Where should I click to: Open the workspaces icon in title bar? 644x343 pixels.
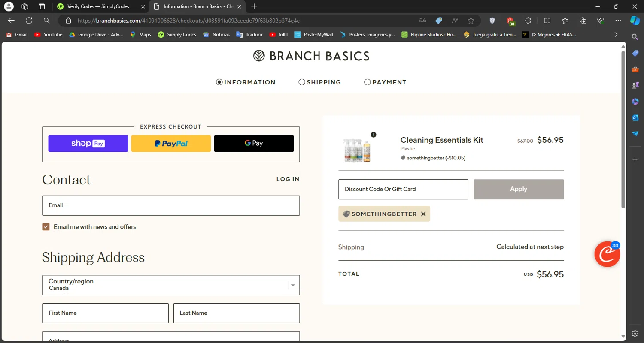25,6
